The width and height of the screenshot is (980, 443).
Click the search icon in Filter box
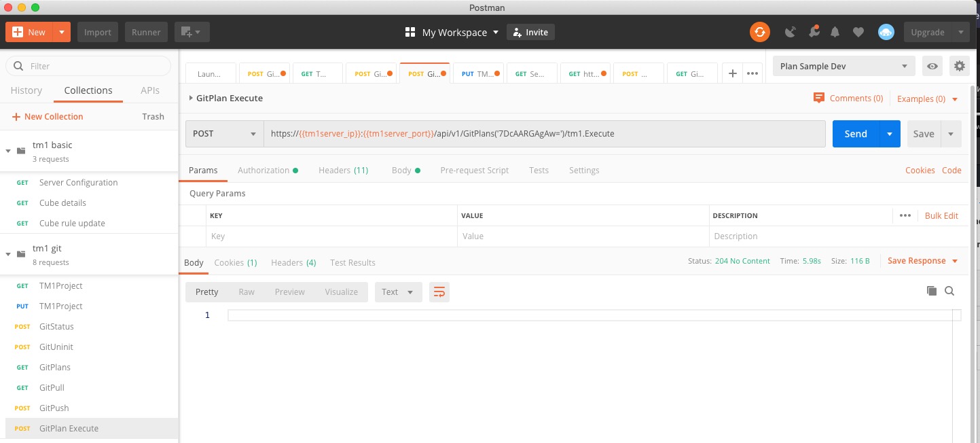coord(18,66)
